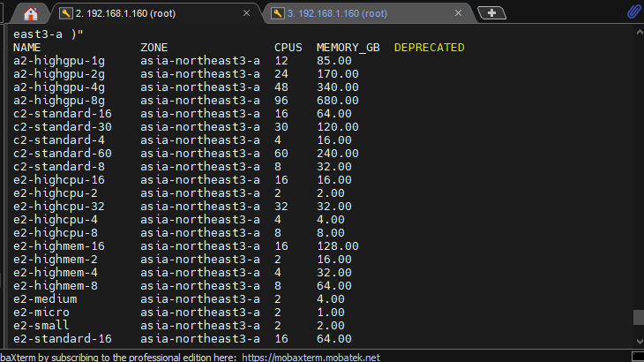Click the e2-highcpu-16 name
Image resolution: width=644 pixels, height=362 pixels.
pyautogui.click(x=59, y=180)
